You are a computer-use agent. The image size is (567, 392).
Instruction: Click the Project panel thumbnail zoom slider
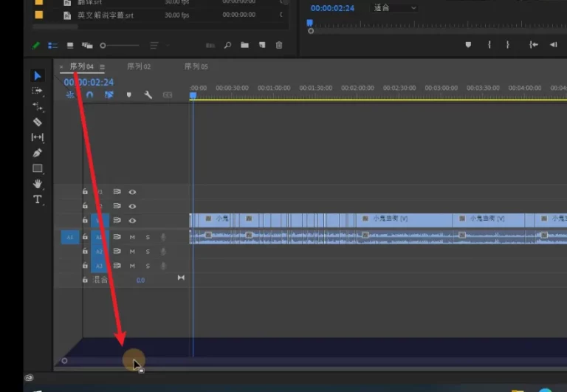104,45
